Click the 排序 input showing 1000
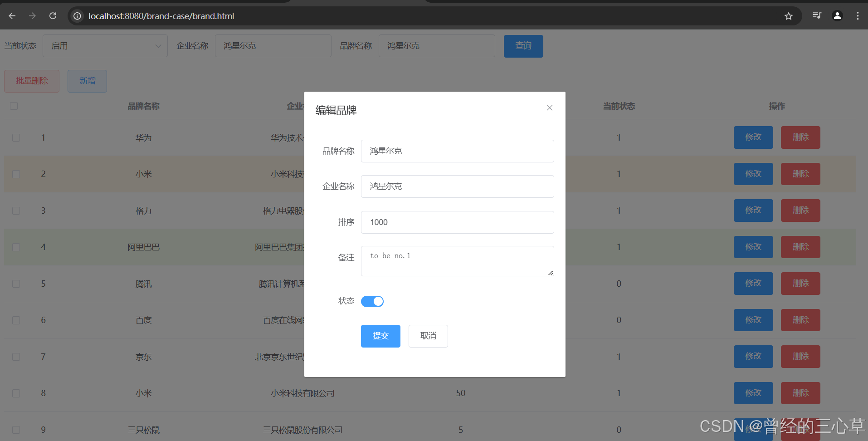The image size is (868, 441). (x=457, y=222)
